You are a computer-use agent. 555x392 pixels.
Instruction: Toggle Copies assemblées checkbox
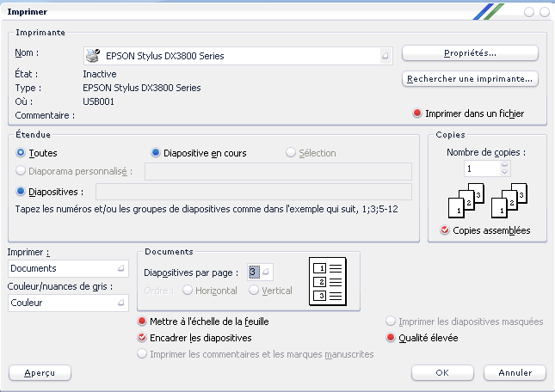coord(444,230)
